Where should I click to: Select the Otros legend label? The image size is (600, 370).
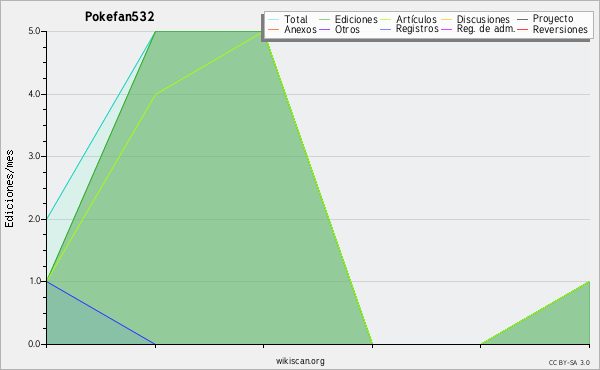pyautogui.click(x=347, y=29)
